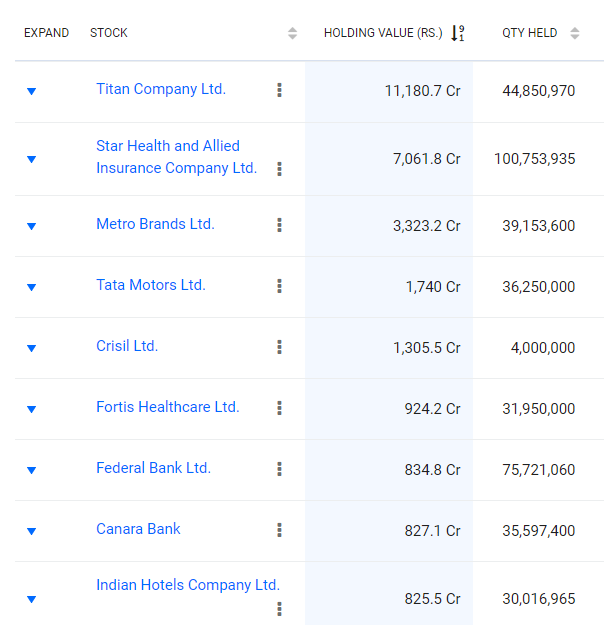Open three-dot menu for Canara Bank
The height and width of the screenshot is (625, 604).
(x=279, y=530)
